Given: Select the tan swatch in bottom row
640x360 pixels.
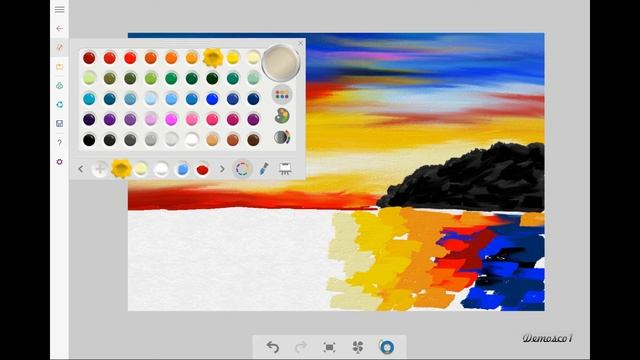Looking at the screenshot, I should click(212, 140).
